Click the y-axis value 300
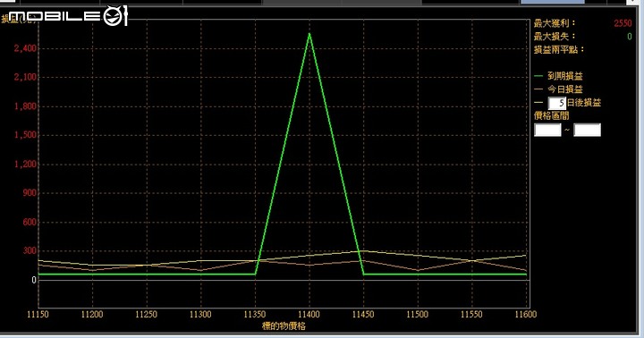 coord(30,251)
